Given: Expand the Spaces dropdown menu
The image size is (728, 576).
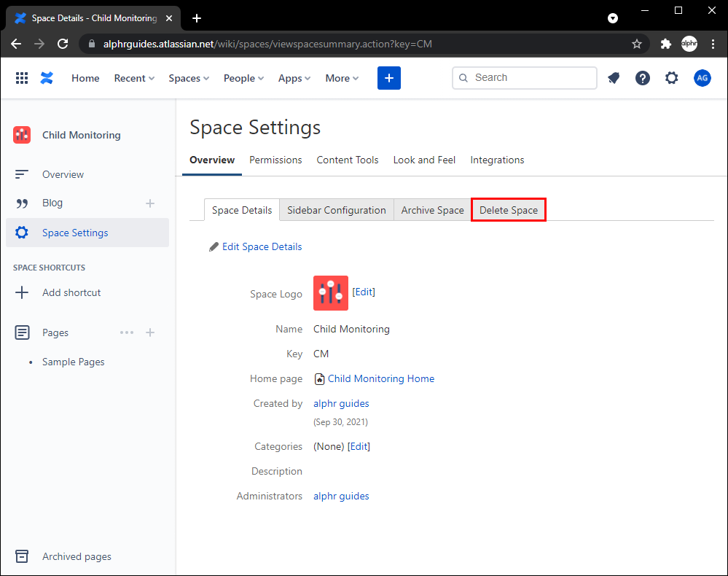Looking at the screenshot, I should tap(189, 78).
